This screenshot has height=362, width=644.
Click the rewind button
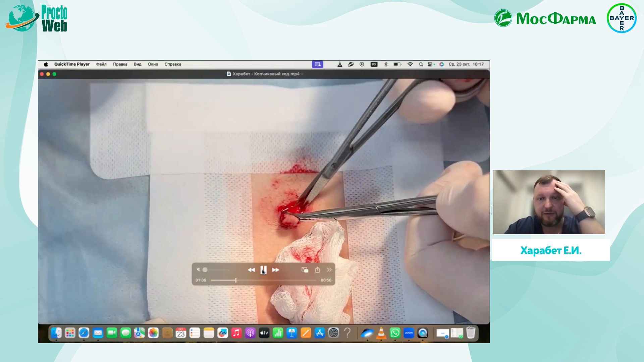coord(251,270)
